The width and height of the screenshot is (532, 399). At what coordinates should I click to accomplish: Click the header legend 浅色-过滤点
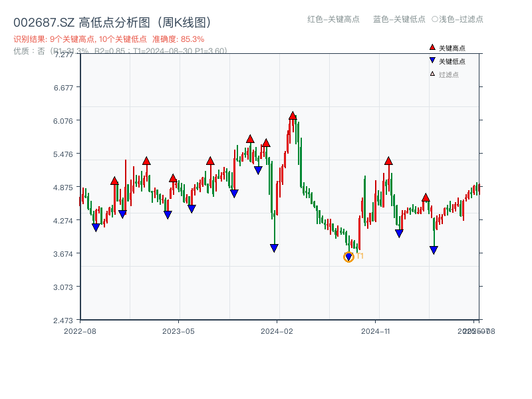(461, 19)
